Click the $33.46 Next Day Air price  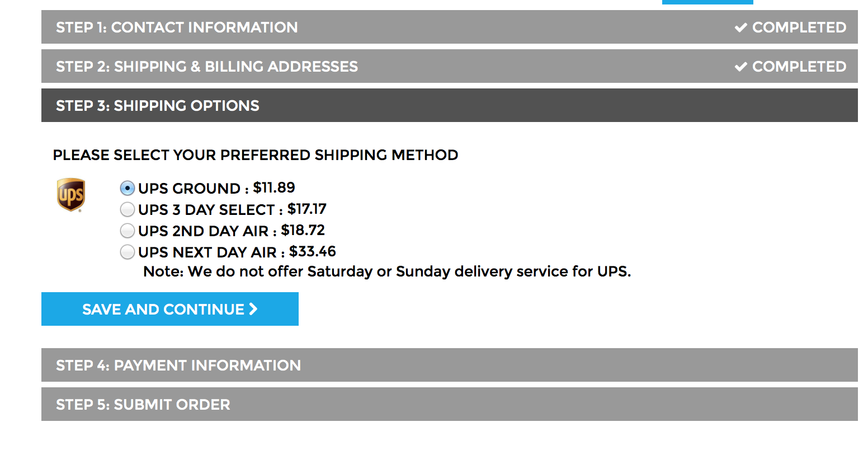click(313, 251)
